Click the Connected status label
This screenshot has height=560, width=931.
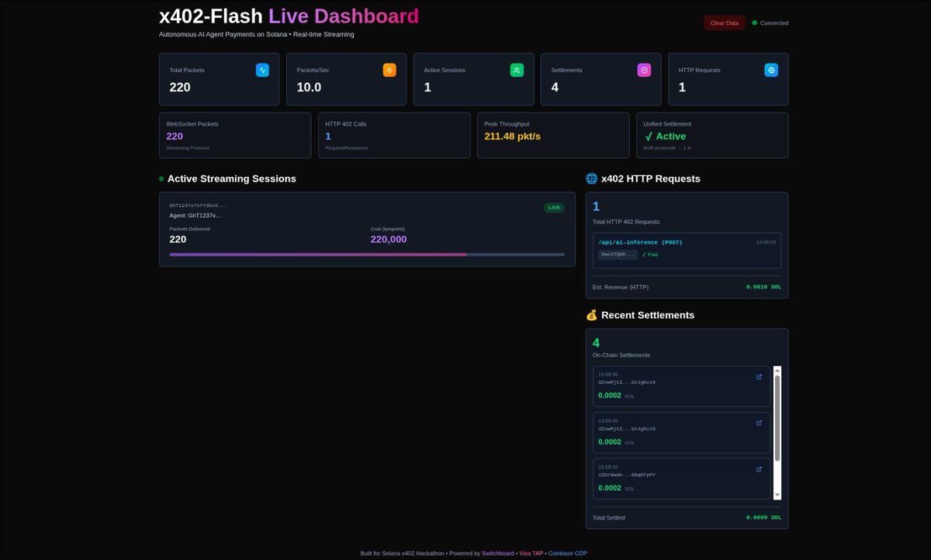pyautogui.click(x=774, y=23)
